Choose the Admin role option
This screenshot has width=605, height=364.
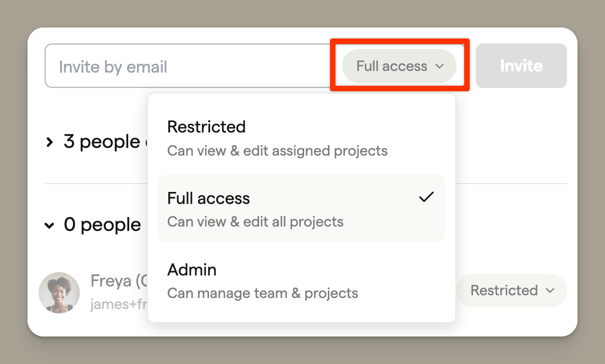coord(301,281)
